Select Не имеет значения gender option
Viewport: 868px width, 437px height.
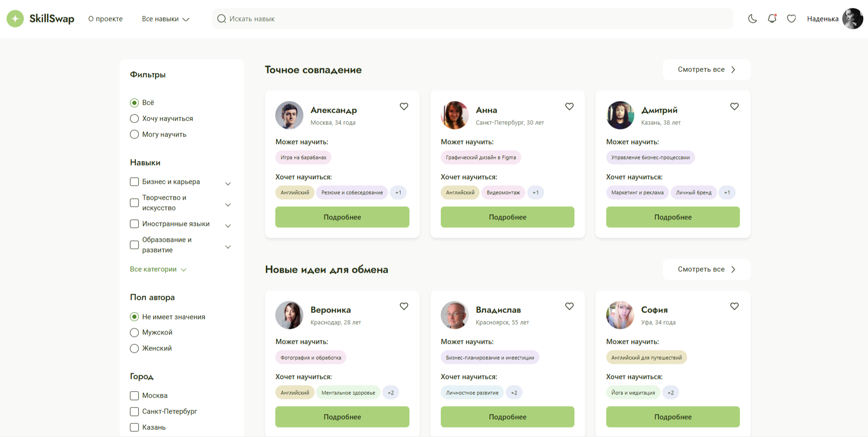pos(134,317)
